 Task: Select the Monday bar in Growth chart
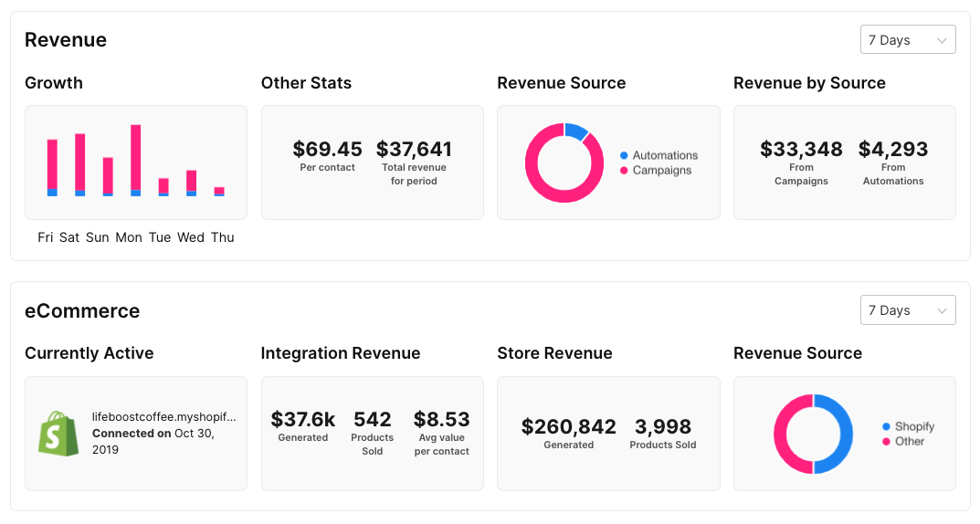[135, 160]
